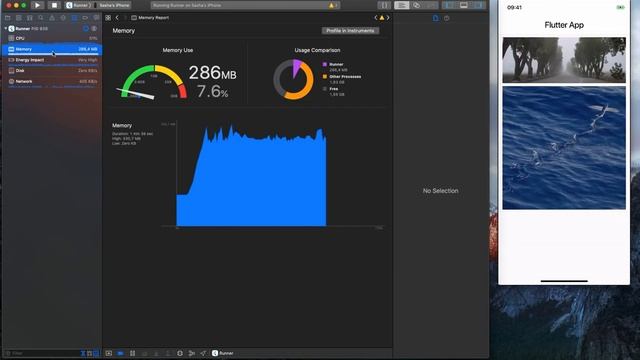Viewport: 640px width, 360px height.
Task: Open the Issue navigator triangle tab
Action: point(52,18)
